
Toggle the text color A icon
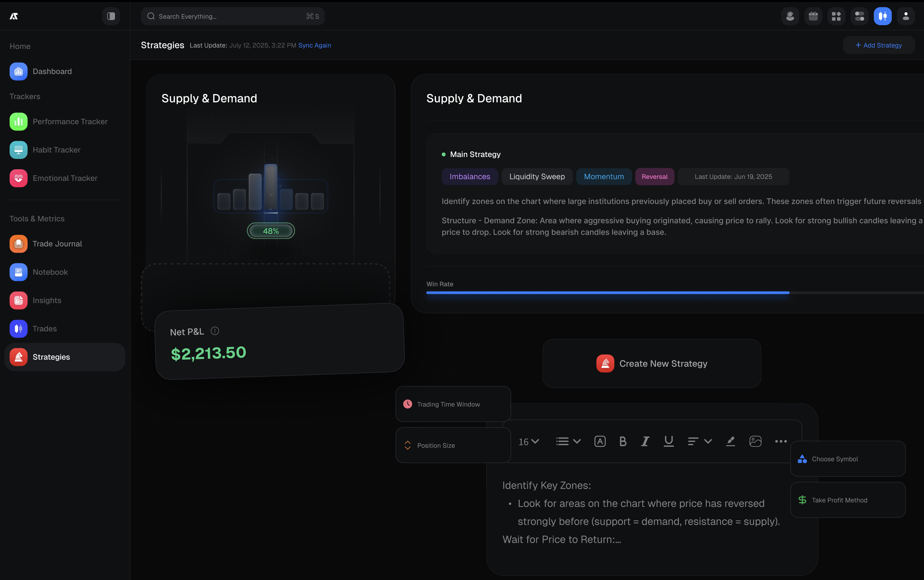600,442
